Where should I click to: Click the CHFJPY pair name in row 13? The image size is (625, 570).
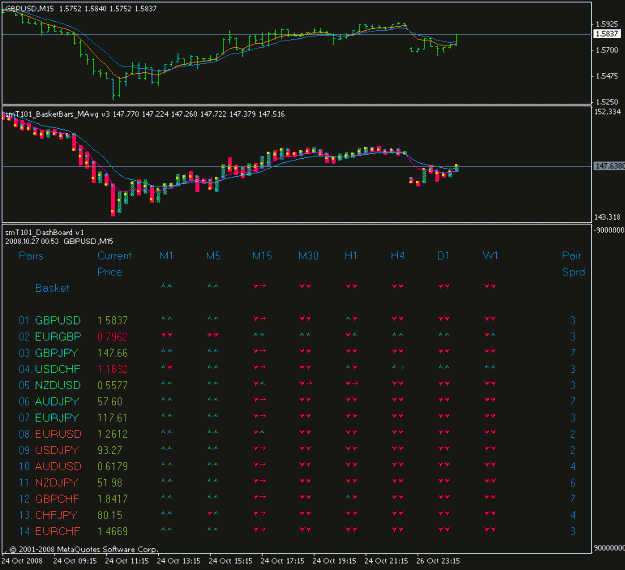click(56, 515)
